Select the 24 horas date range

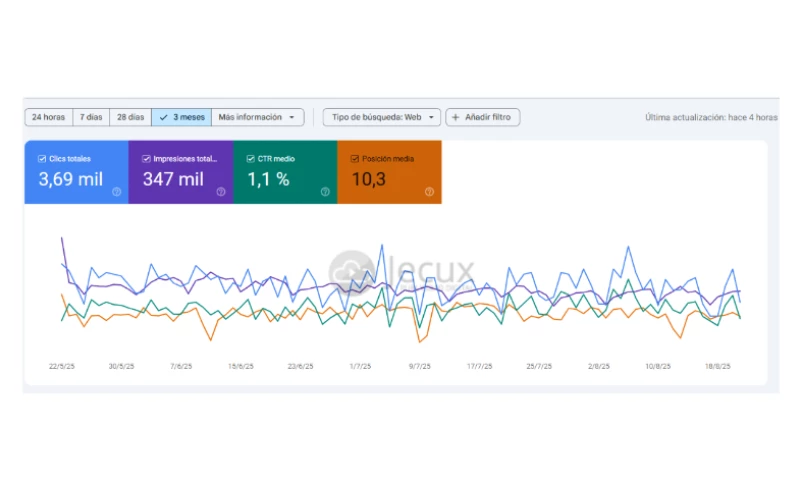click(48, 117)
